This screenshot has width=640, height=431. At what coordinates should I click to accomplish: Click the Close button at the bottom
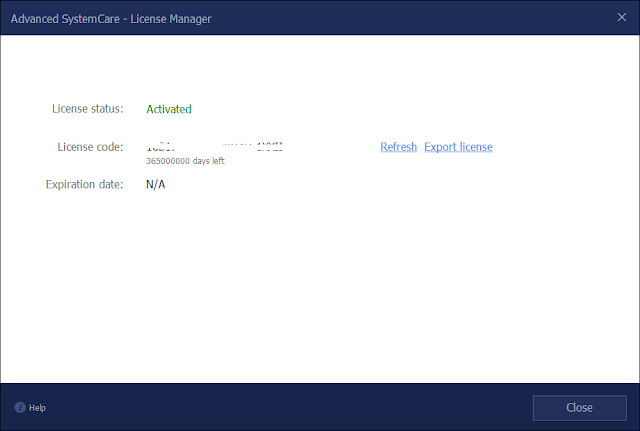(x=580, y=408)
